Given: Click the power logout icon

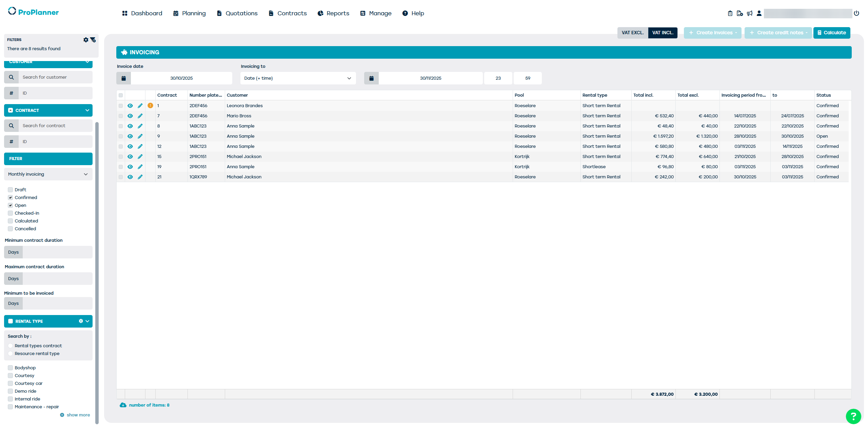Looking at the screenshot, I should (856, 13).
